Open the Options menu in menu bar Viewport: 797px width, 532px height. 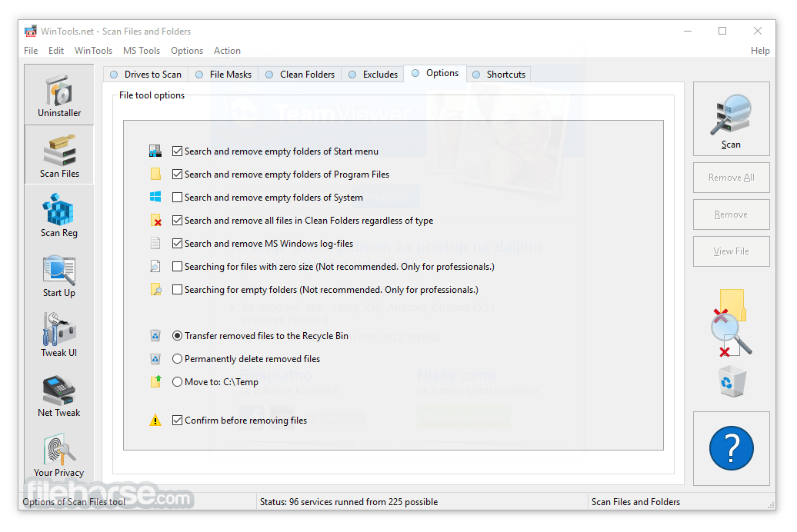[x=187, y=51]
